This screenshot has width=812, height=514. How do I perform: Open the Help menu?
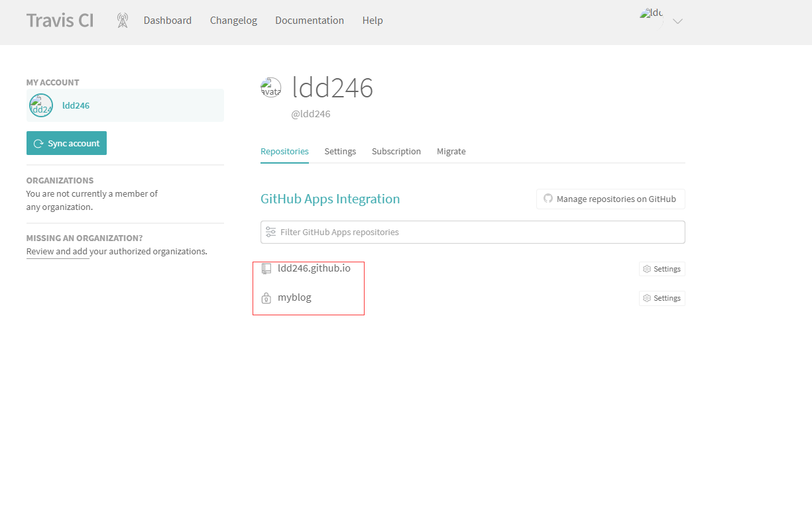[373, 21]
